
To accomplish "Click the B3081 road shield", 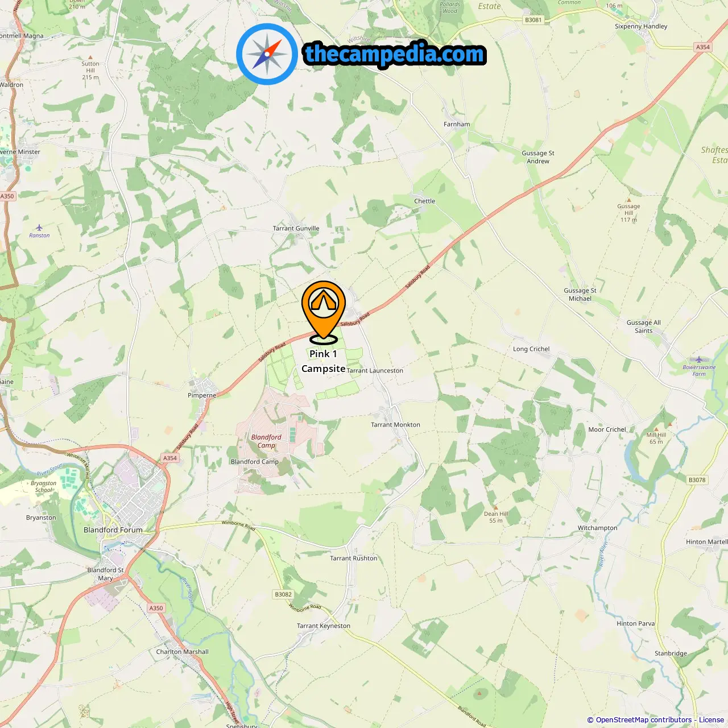I will tap(533, 20).
